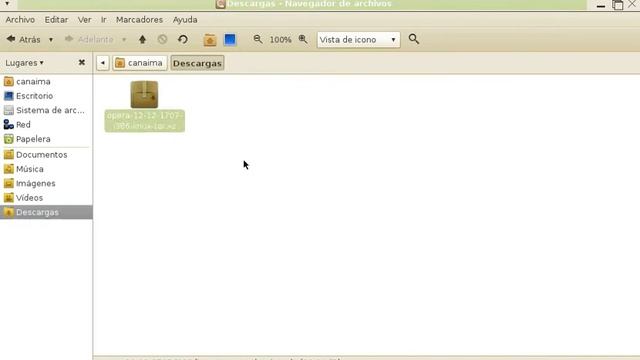This screenshot has height=360, width=640.
Task: Open the Adelante history dropdown arrow
Action: tap(124, 40)
